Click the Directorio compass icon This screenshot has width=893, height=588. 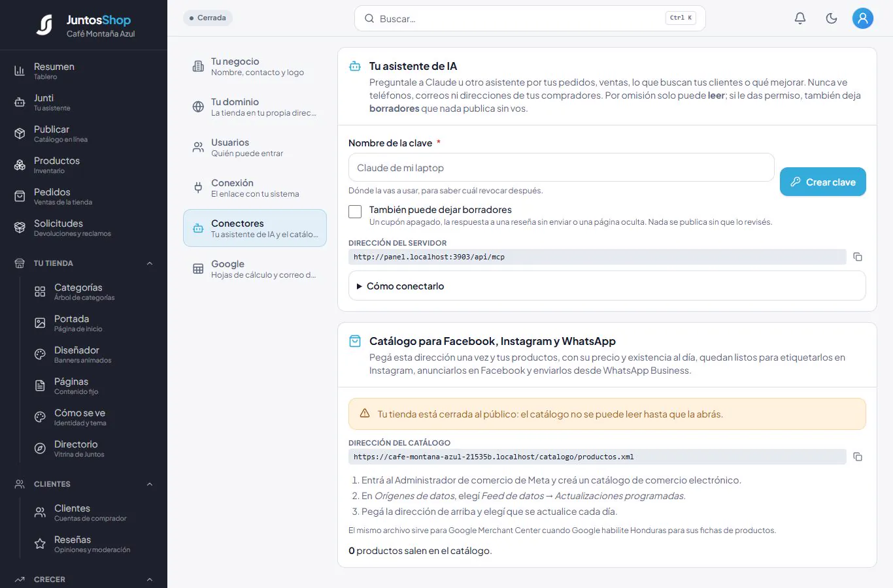click(40, 448)
